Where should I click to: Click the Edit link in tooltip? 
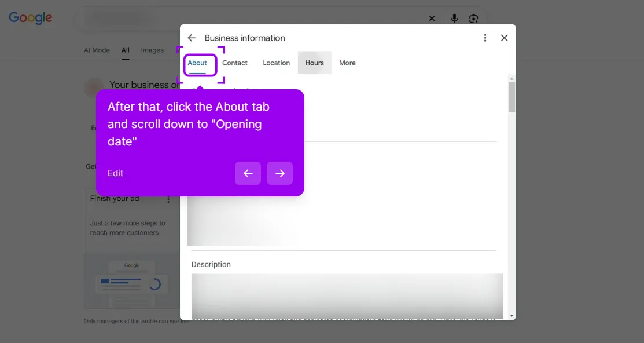[115, 173]
